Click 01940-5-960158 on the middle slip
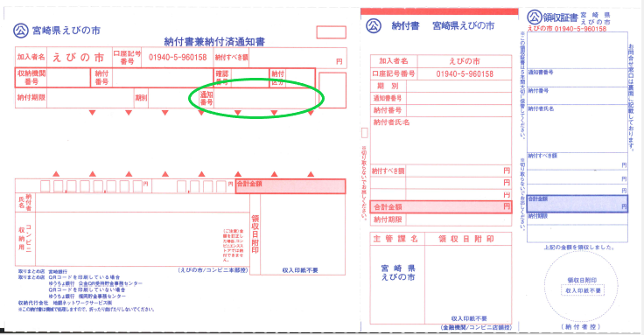The height and width of the screenshot is (335, 644). (x=465, y=73)
